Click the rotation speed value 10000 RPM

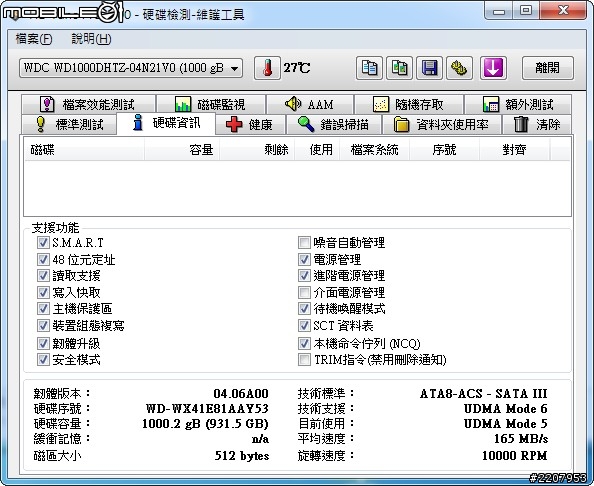[x=514, y=455]
